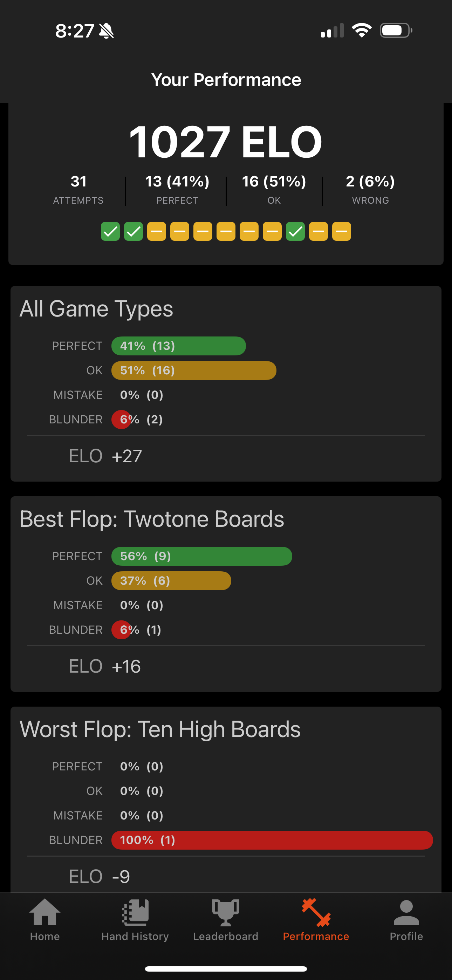Select first green checkmark result square
Screen dimensions: 452x980
point(110,231)
